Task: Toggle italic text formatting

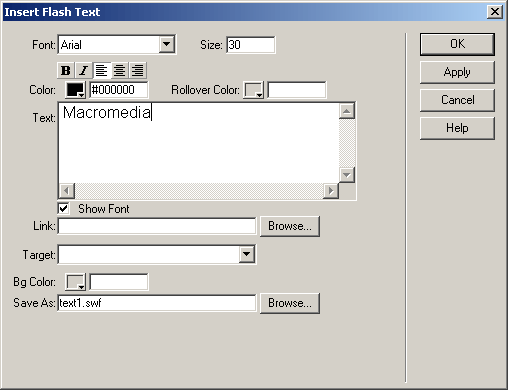Action: [x=84, y=70]
